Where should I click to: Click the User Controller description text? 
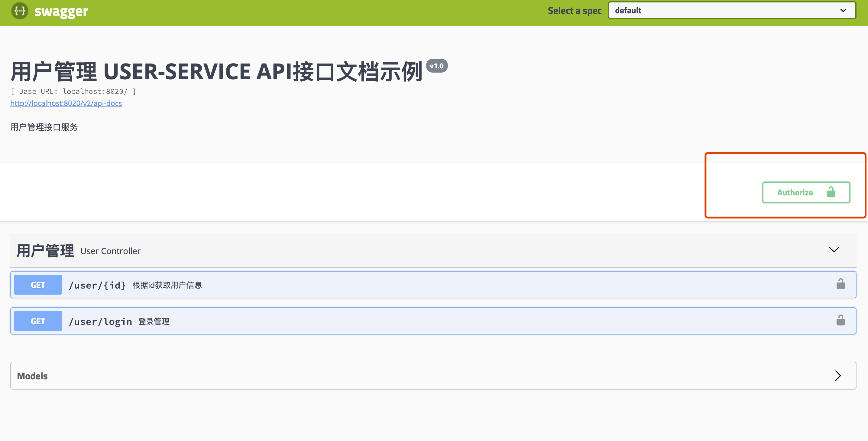(x=111, y=251)
